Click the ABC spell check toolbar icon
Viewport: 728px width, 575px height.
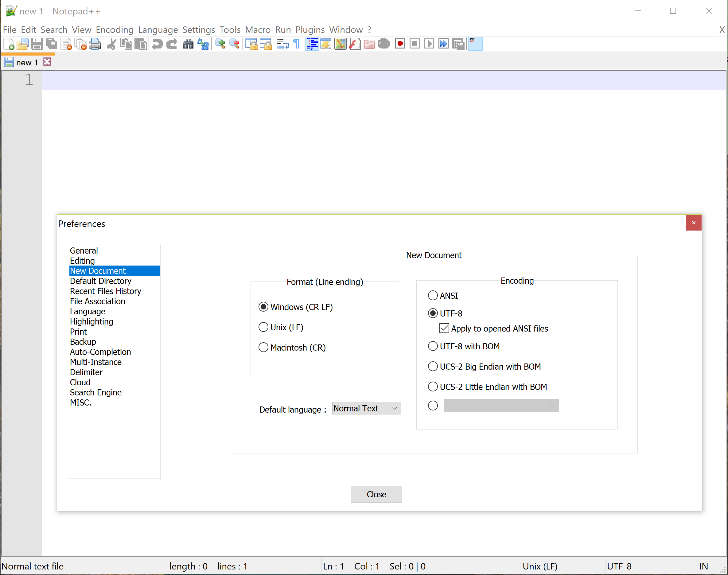click(x=475, y=44)
